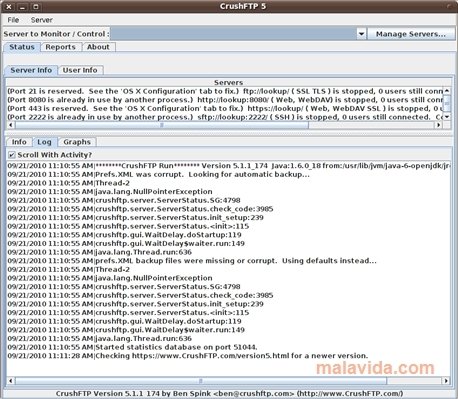The width and height of the screenshot is (458, 399).
Task: Click the Servers list scroll up arrow
Action: pyautogui.click(x=447, y=90)
